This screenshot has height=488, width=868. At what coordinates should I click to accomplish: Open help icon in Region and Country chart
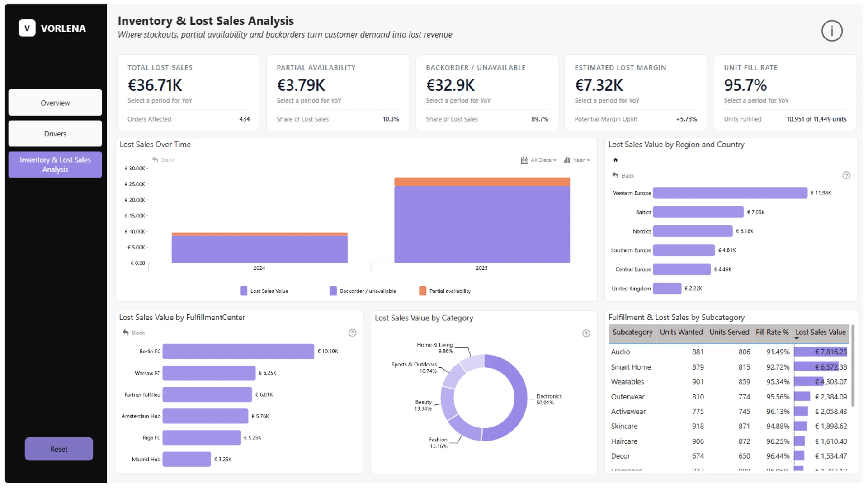(846, 175)
